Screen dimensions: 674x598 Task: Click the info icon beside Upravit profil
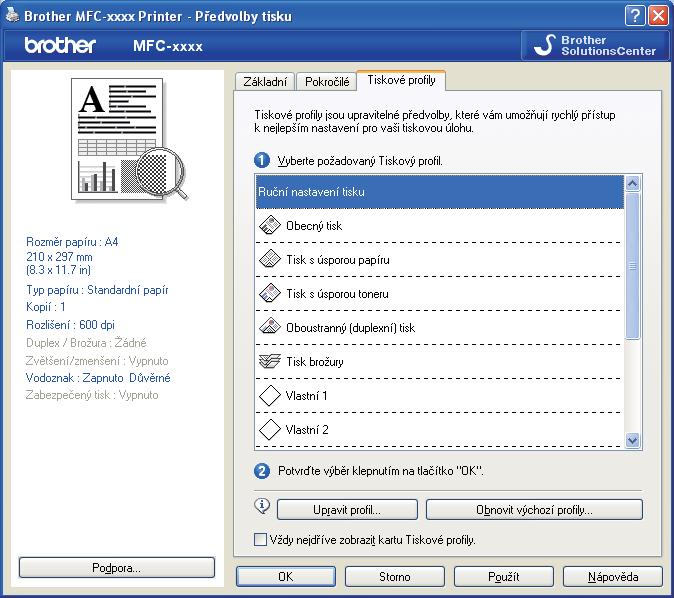point(262,506)
